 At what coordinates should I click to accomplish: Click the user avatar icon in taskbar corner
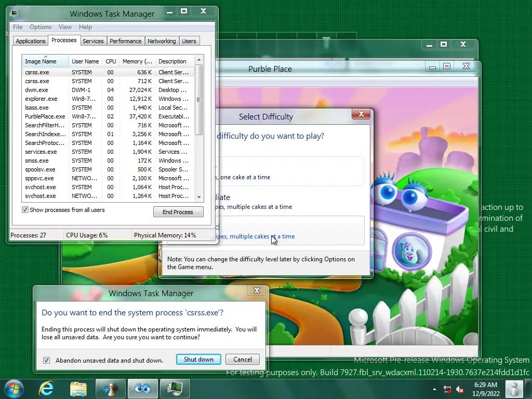coord(514,389)
